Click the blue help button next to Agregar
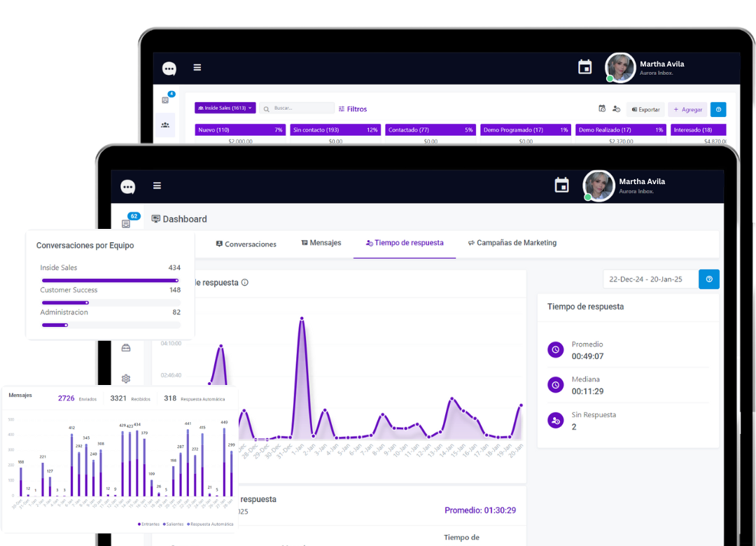The width and height of the screenshot is (756, 546). click(x=718, y=109)
